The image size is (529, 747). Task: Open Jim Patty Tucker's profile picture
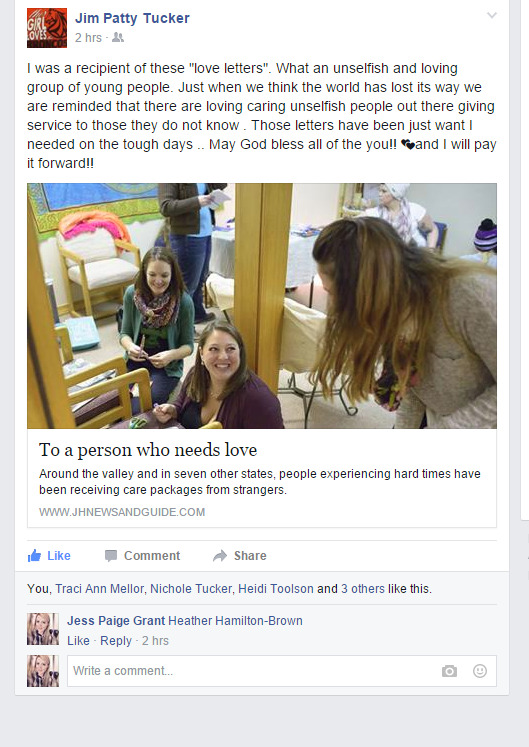tap(47, 28)
